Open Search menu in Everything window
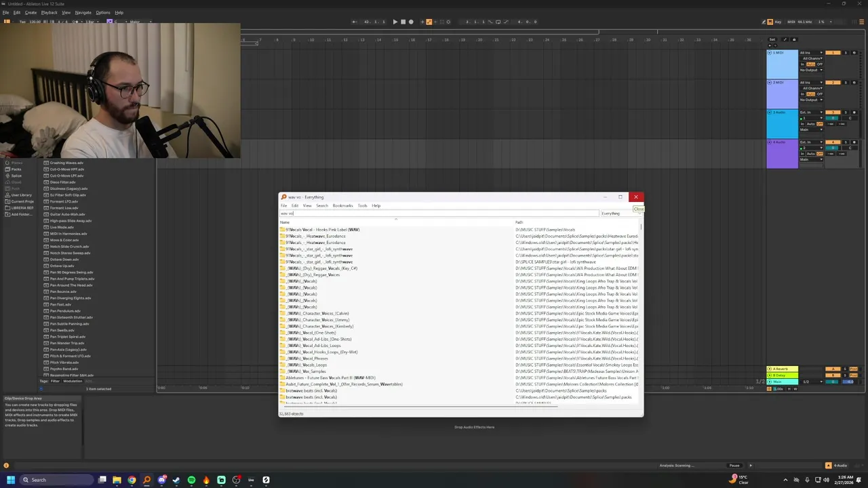This screenshot has width=868, height=488. [321, 205]
